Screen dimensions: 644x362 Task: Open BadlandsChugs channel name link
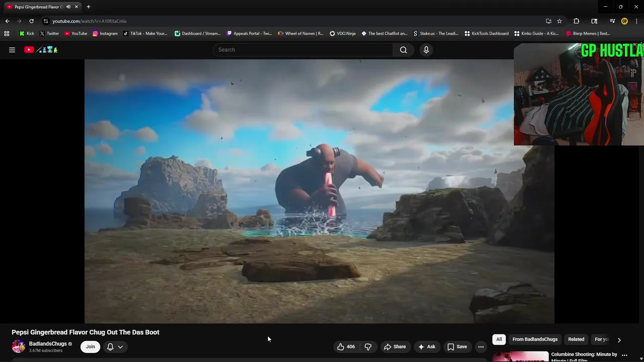pos(48,344)
